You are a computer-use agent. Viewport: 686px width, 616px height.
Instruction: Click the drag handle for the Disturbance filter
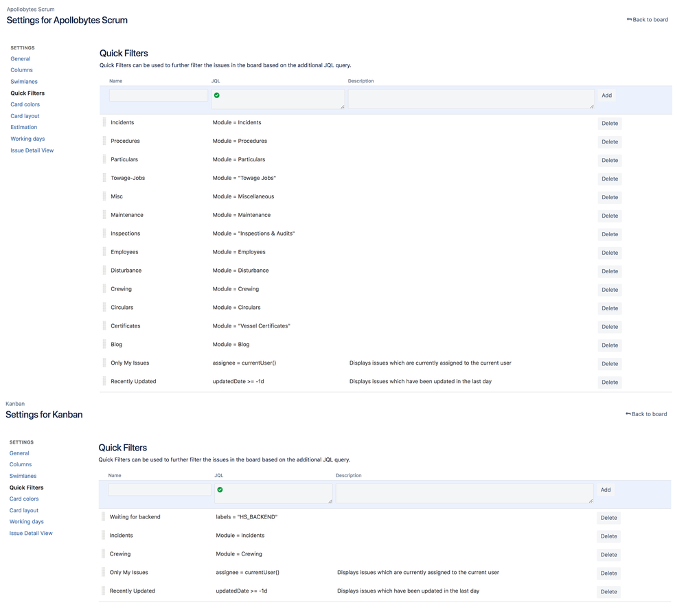pos(104,271)
